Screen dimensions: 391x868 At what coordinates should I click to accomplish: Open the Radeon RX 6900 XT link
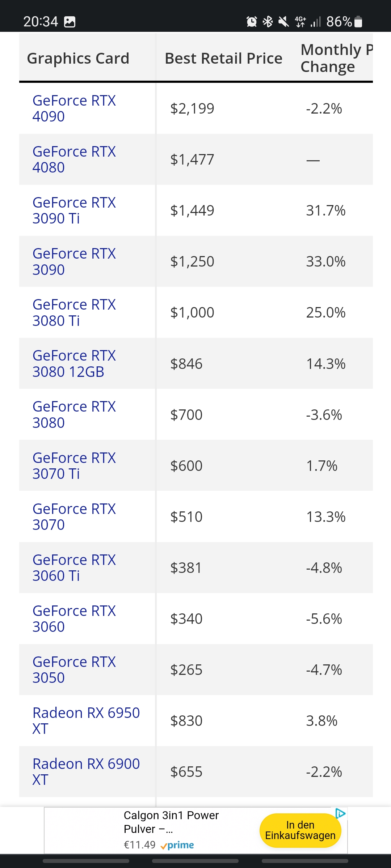[x=86, y=771]
